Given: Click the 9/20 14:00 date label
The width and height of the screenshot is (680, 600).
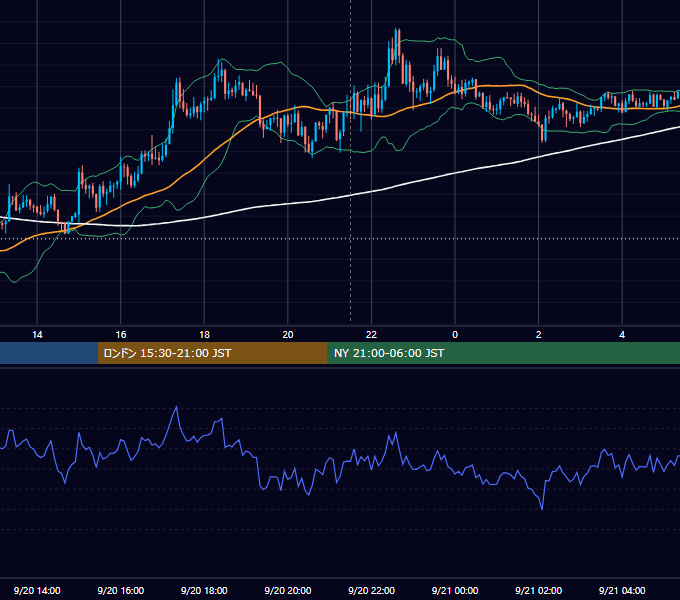Looking at the screenshot, I should pyautogui.click(x=37, y=590).
